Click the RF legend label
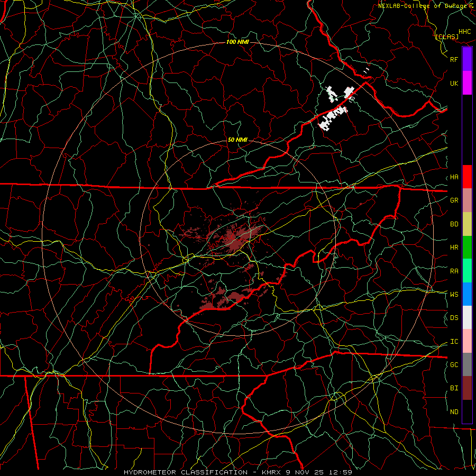 click(454, 59)
